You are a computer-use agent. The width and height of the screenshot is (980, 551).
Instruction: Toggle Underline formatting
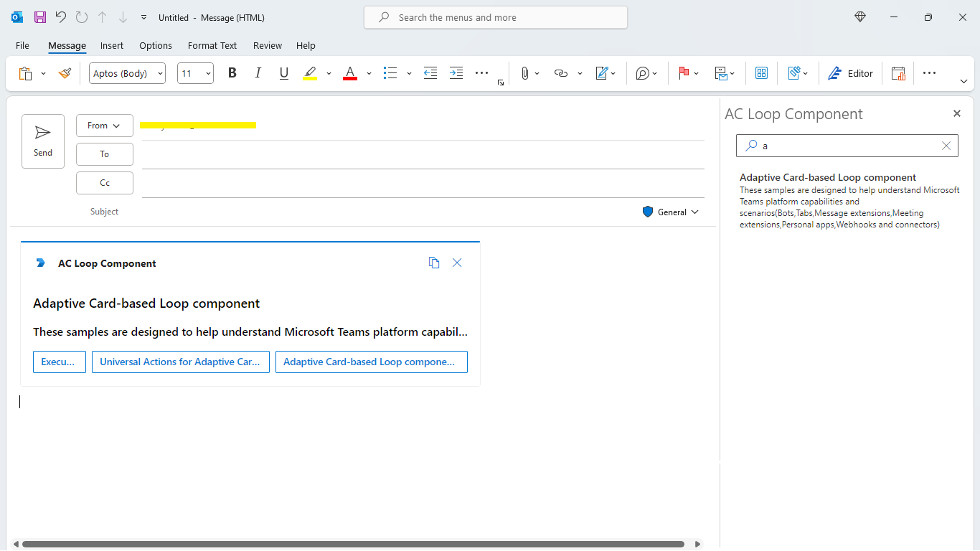[283, 73]
